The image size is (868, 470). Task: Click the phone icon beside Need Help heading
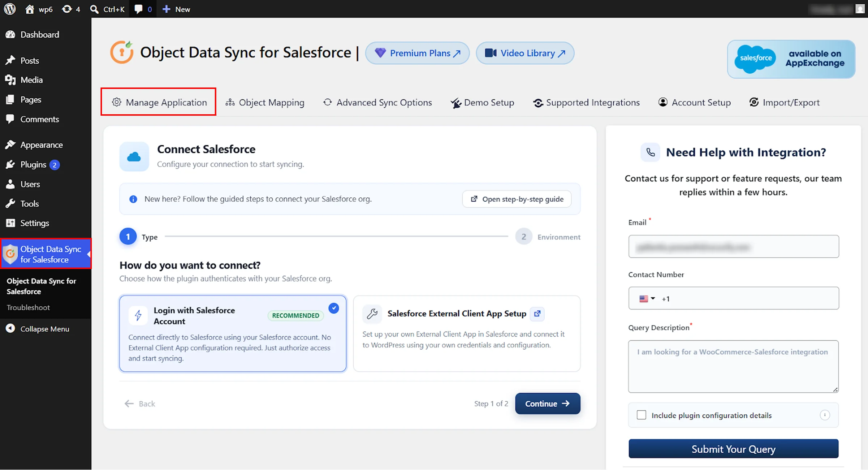pos(650,152)
